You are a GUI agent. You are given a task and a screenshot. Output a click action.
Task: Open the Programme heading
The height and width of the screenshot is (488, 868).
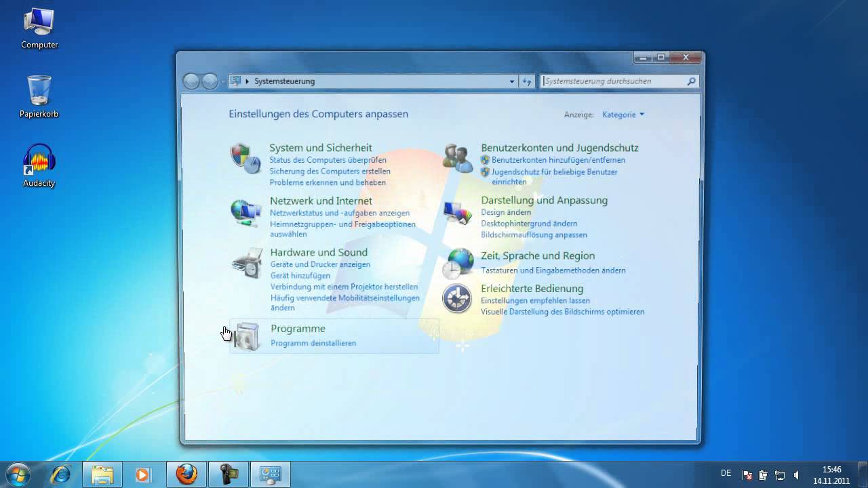298,329
